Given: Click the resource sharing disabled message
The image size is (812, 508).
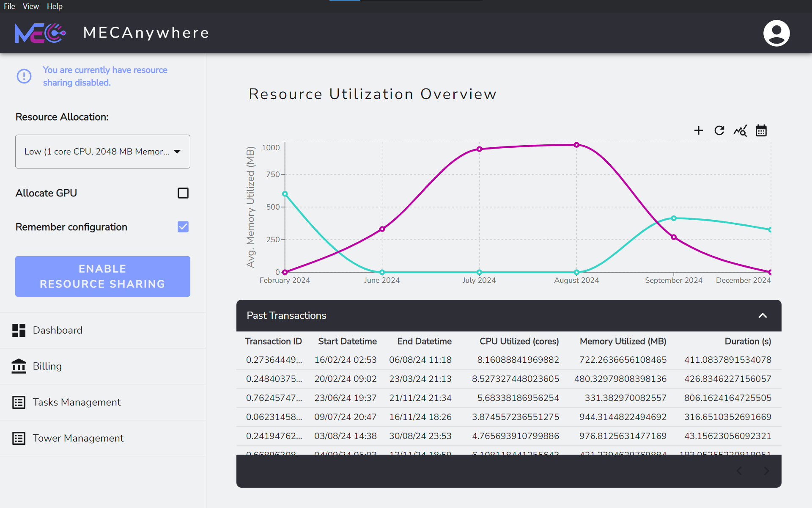Looking at the screenshot, I should point(105,76).
